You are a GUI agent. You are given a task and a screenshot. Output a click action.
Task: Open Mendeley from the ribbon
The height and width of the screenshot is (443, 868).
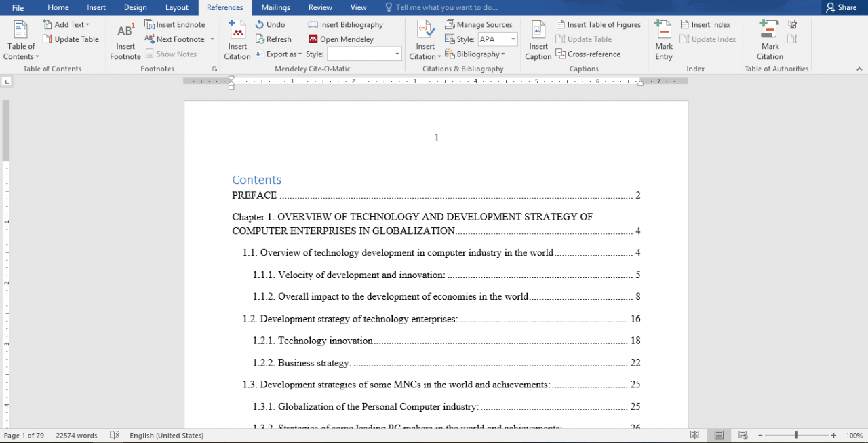pos(341,39)
